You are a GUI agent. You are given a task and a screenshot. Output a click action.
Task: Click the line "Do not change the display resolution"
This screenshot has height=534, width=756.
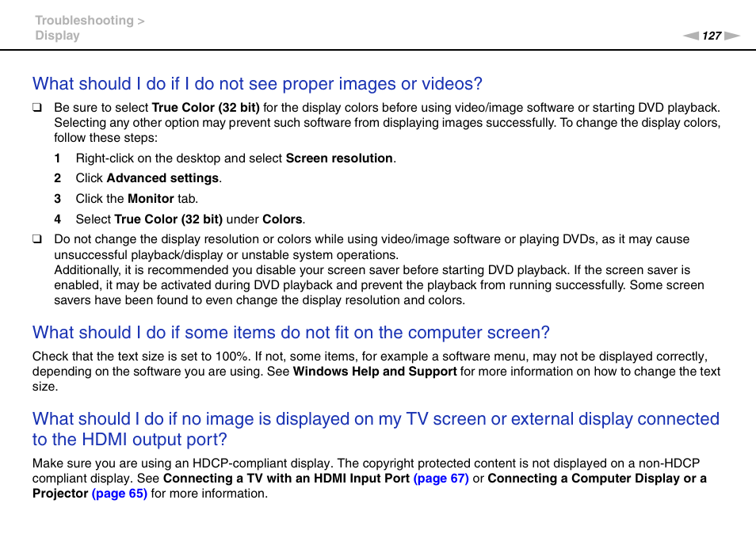[x=372, y=239]
